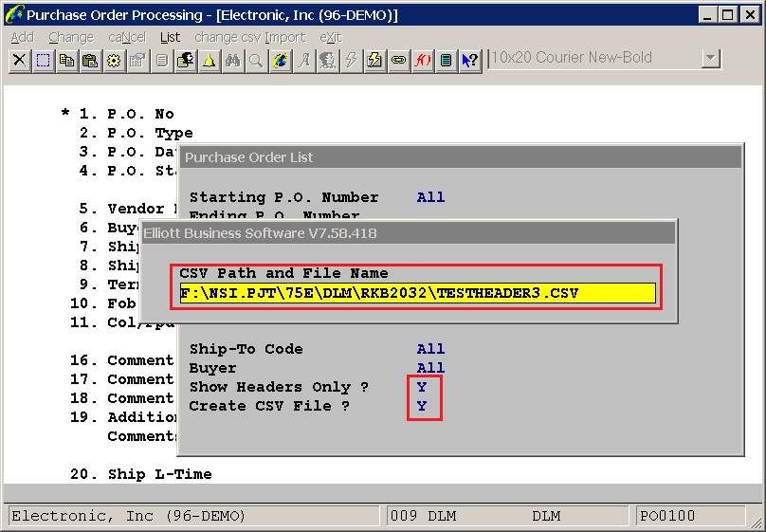The image size is (766, 532).
Task: Maximize the Purchase Order Processing window
Action: (x=727, y=14)
